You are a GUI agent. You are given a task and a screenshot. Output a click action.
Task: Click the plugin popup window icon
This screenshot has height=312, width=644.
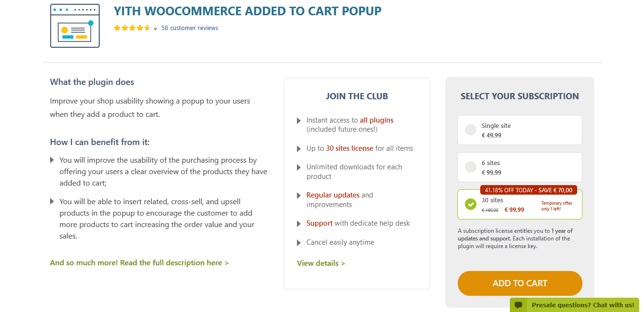[x=75, y=26]
